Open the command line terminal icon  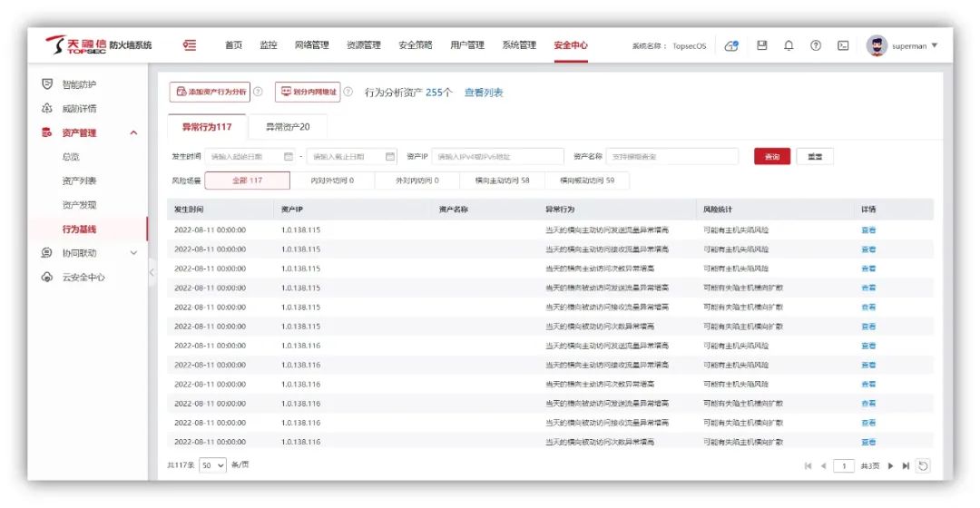coord(843,45)
